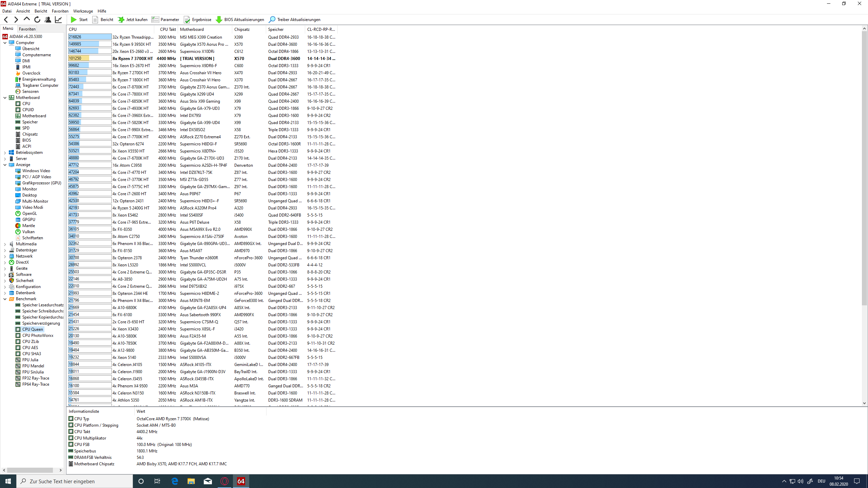Click the Jetzt kaufen toolbar icon
Screen dimensions: 868x488
tap(121, 20)
